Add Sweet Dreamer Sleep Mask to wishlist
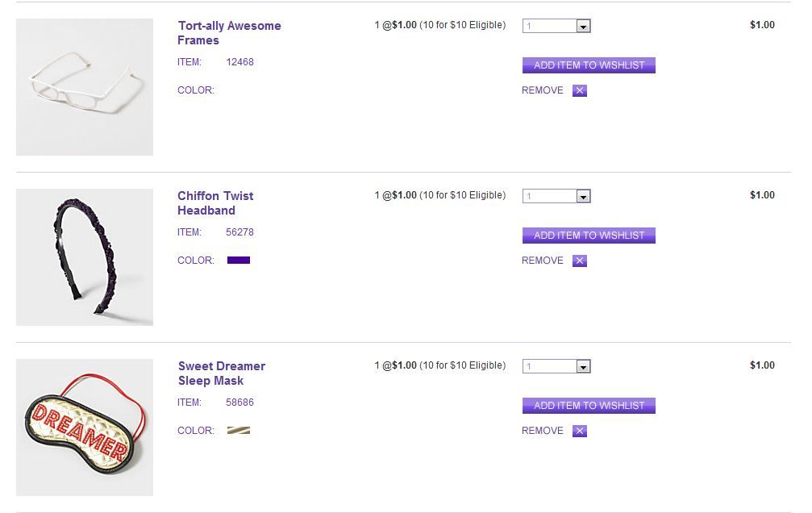 589,406
